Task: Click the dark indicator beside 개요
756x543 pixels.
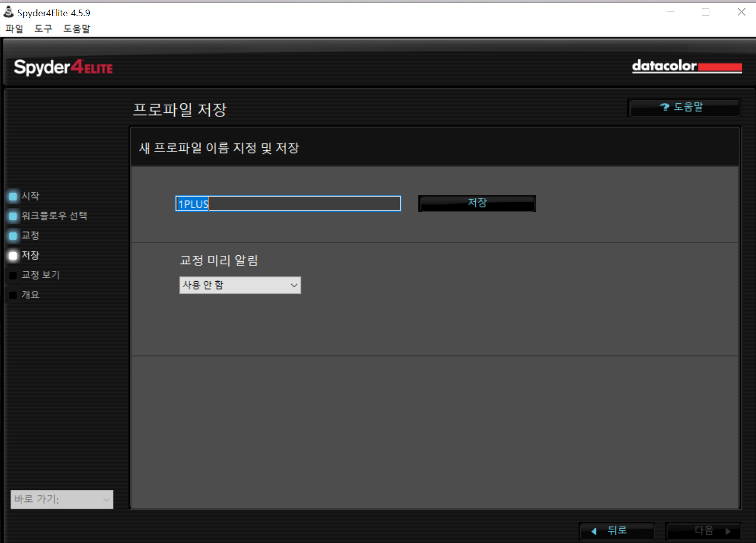Action: coord(13,295)
